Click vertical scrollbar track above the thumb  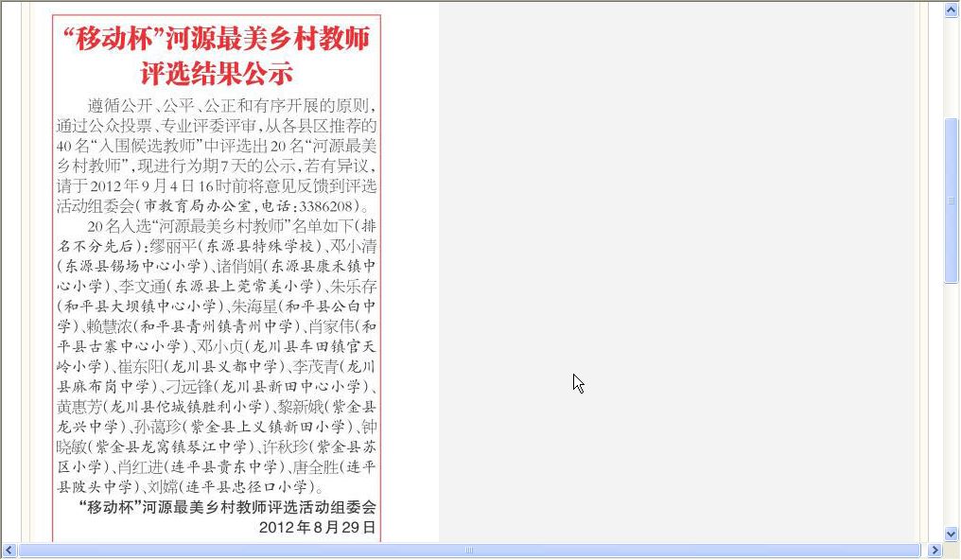952,66
